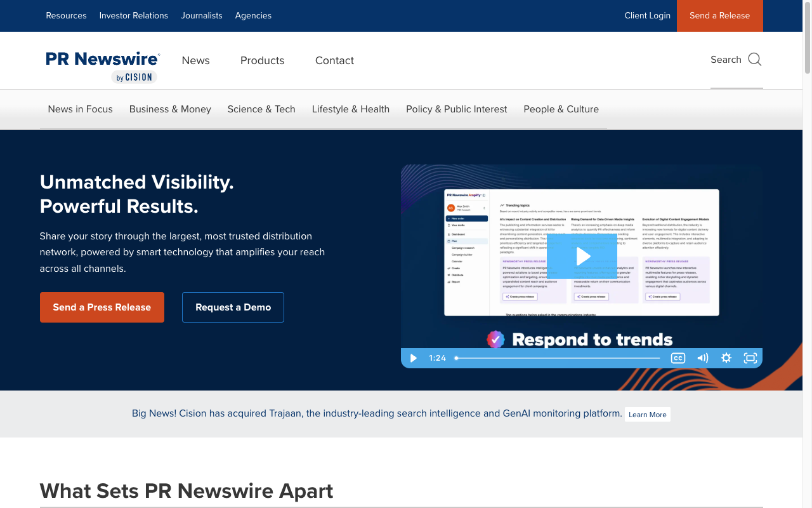Open video settings gear icon
Image resolution: width=812 pixels, height=508 pixels.
[726, 358]
